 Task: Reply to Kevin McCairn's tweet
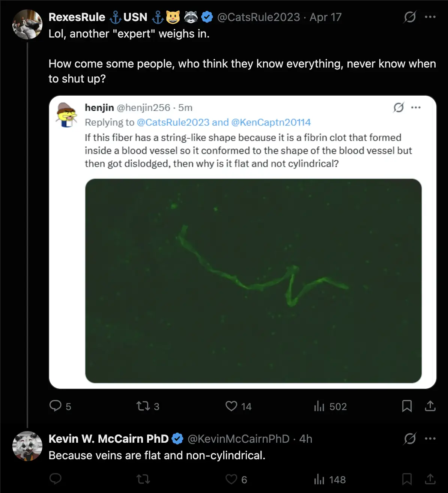click(56, 479)
